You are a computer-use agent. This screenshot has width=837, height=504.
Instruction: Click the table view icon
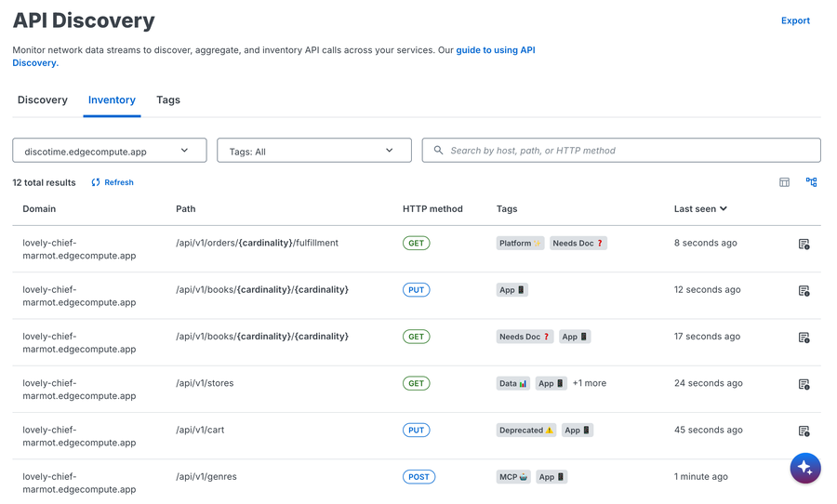pos(784,182)
